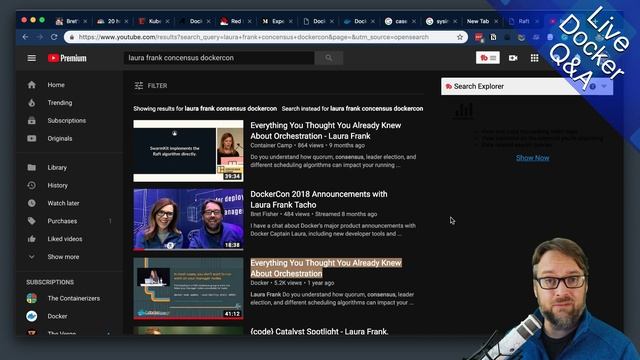Click the Originals sidebar icon
640x360 pixels.
[31, 138]
